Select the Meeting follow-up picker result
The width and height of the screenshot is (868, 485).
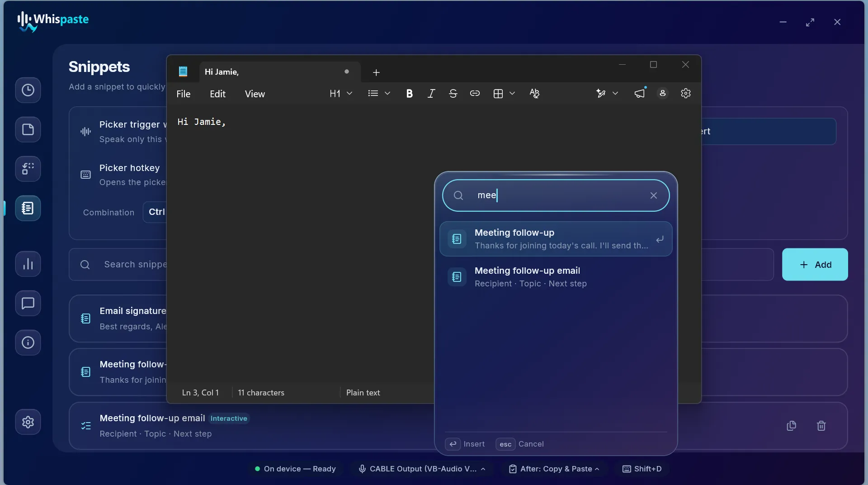click(556, 239)
